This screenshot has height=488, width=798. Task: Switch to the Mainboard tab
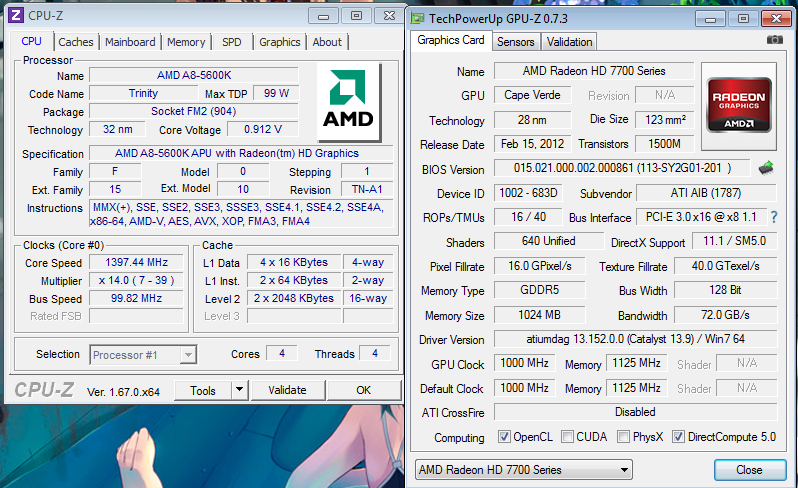[x=130, y=42]
